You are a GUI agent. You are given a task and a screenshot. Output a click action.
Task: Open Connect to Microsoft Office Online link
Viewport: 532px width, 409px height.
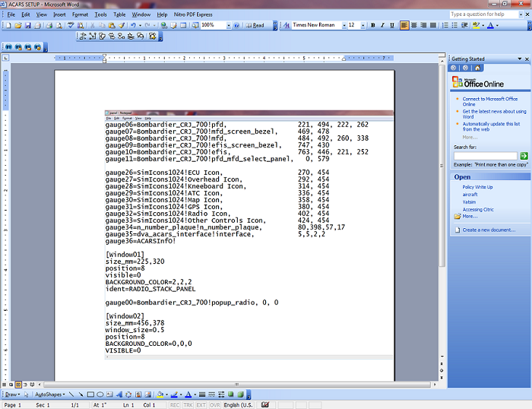[490, 101]
